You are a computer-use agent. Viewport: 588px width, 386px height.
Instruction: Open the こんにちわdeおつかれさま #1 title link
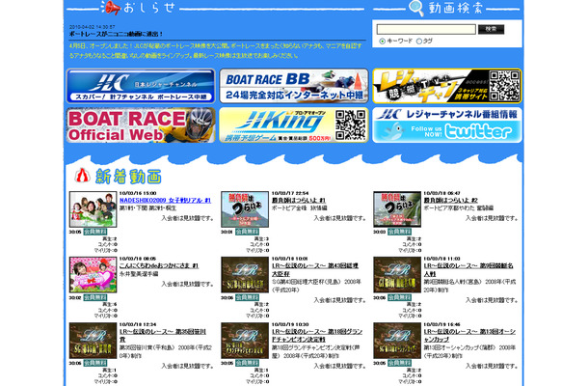coord(159,265)
